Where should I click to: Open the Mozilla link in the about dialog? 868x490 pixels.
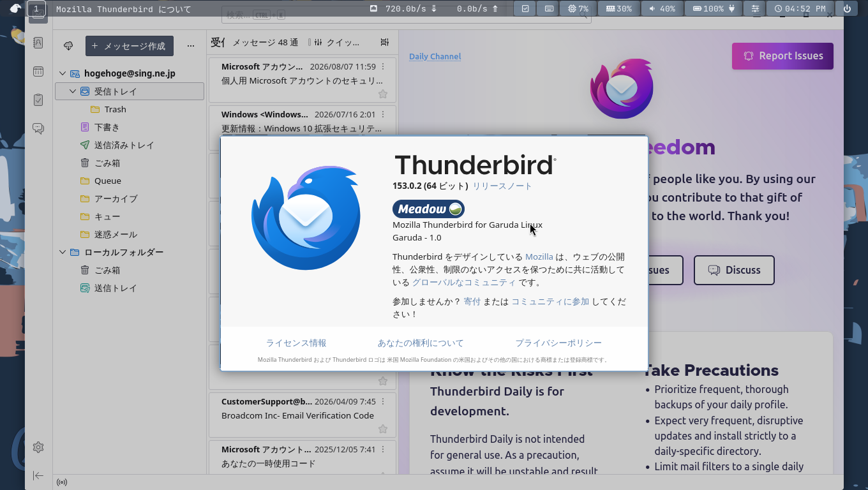click(539, 256)
